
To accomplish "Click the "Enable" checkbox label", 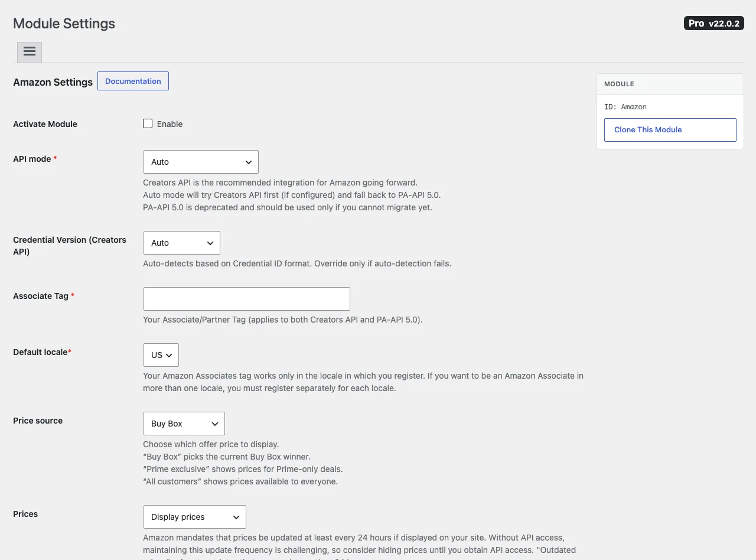I will [170, 124].
